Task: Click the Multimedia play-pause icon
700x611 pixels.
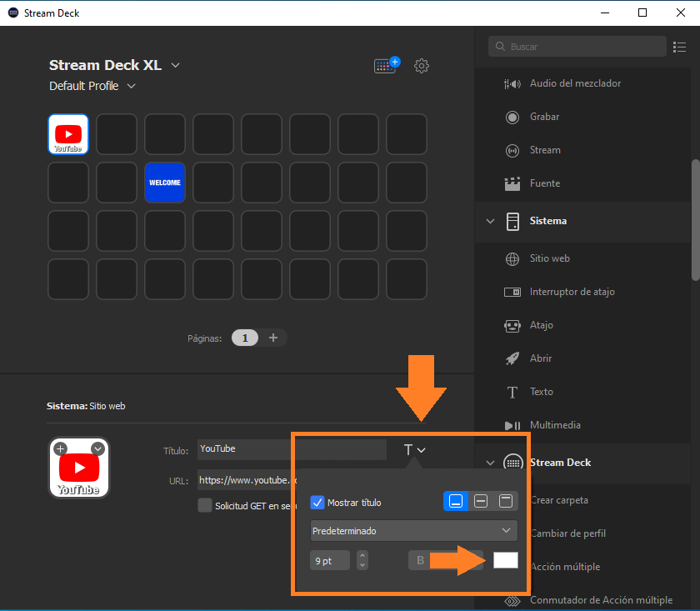Action: 513,425
